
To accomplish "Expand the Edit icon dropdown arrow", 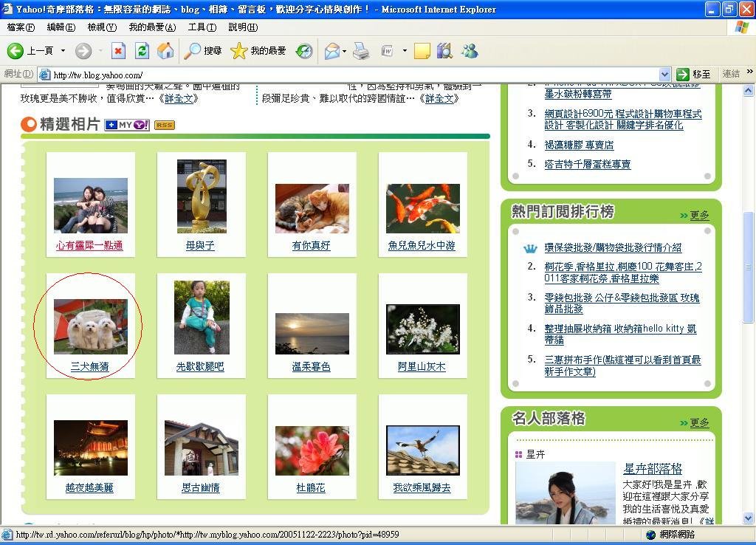I will [x=405, y=51].
